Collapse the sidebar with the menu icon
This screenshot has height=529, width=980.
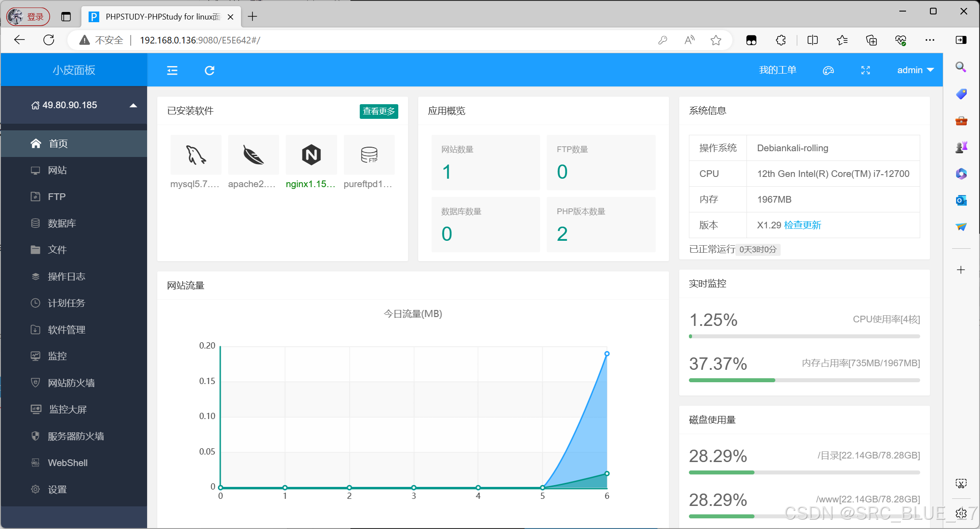[172, 70]
